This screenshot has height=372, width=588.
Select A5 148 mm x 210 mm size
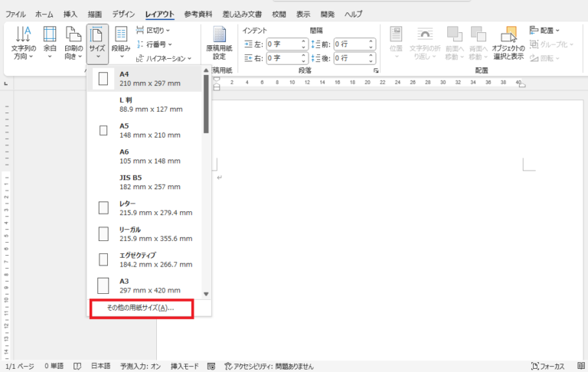(145, 130)
